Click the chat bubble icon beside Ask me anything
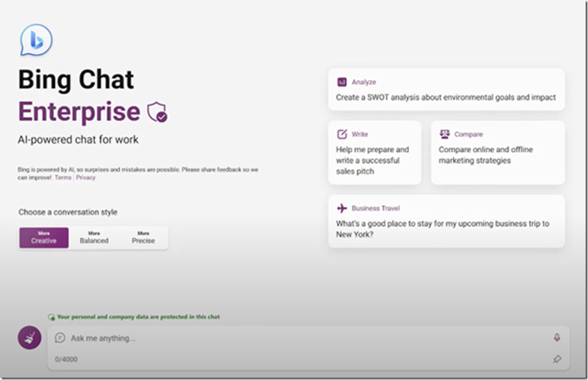The height and width of the screenshot is (380, 588). (60, 338)
